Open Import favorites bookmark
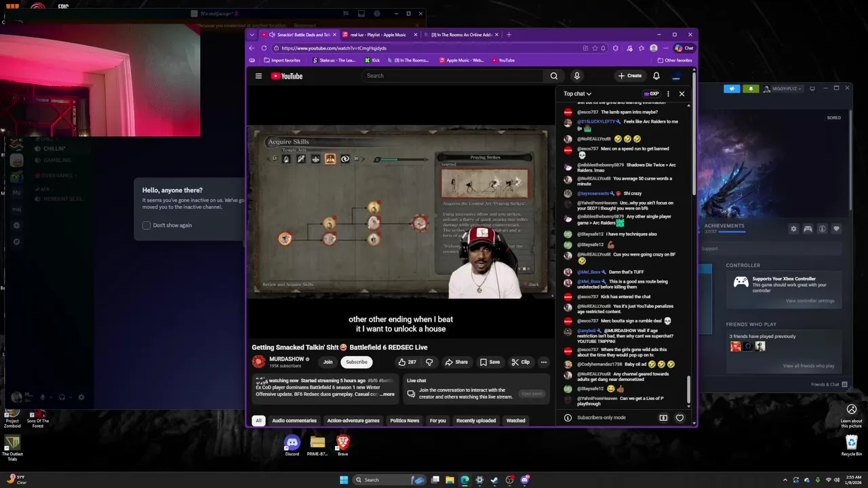 click(x=282, y=60)
